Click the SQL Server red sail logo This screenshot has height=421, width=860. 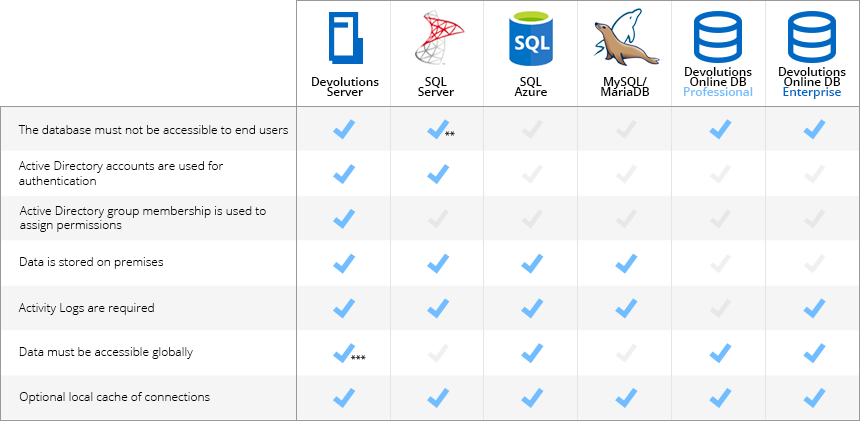[x=439, y=38]
